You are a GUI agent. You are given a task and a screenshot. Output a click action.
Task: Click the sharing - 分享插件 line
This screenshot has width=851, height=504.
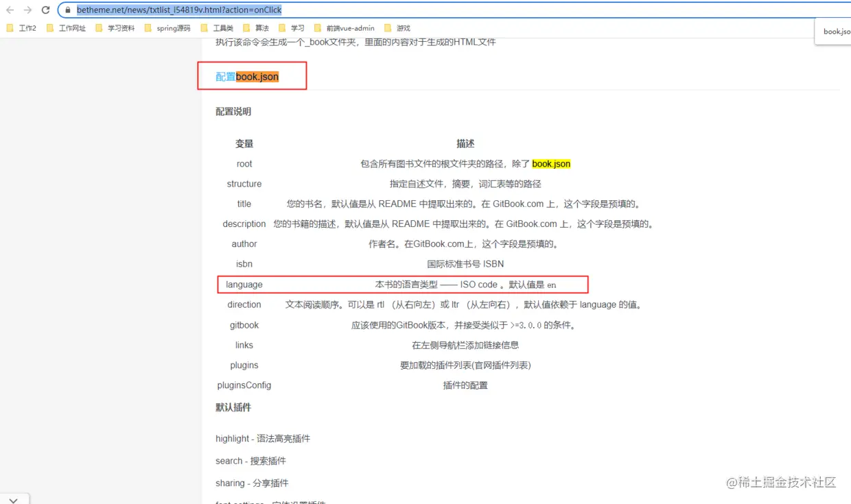(252, 483)
